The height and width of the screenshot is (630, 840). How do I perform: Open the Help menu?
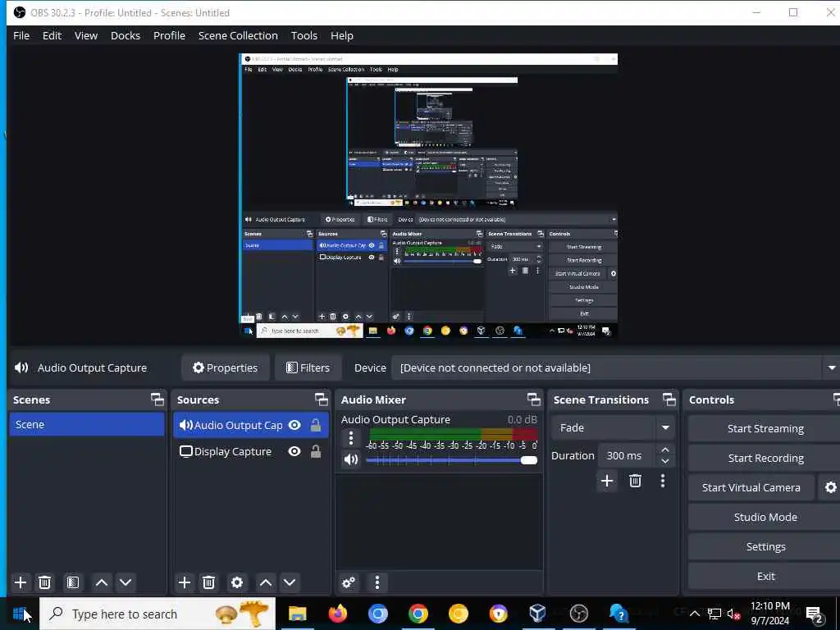342,35
